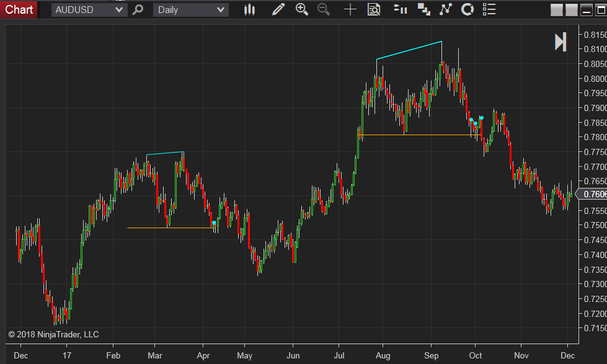The width and height of the screenshot is (607, 364).
Task: Activate the crosshair cursor tool
Action: 350,9
